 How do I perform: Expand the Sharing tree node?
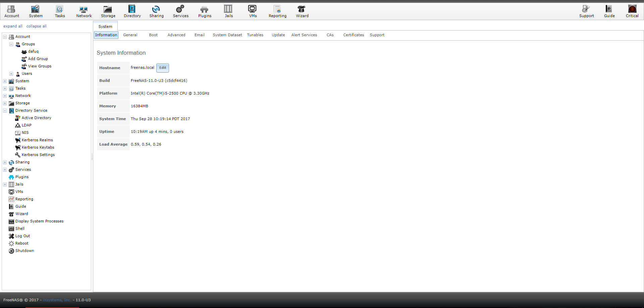5,162
